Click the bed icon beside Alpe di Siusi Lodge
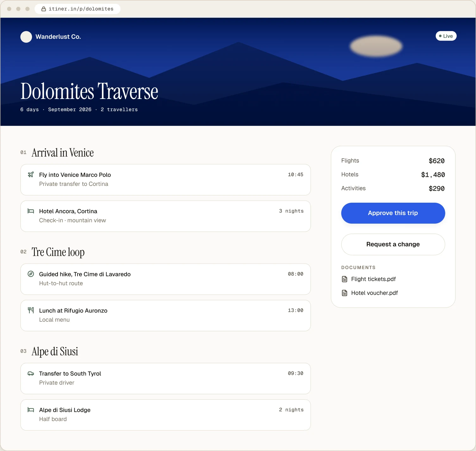The height and width of the screenshot is (451, 476). (31, 410)
